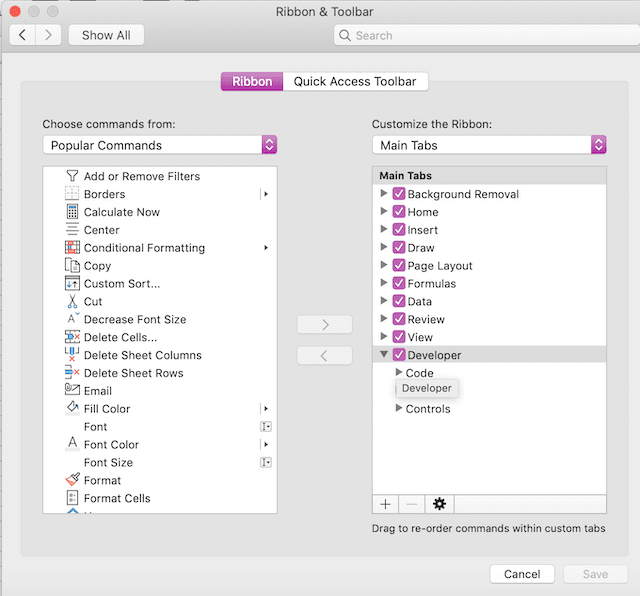640x596 pixels.
Task: Click the Delete Sheet Columns icon
Action: point(72,354)
